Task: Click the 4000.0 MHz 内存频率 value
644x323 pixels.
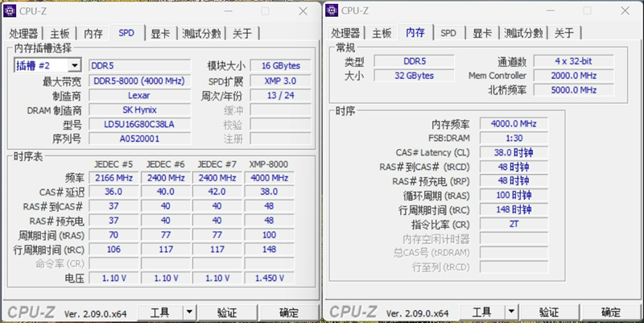Action: (514, 124)
